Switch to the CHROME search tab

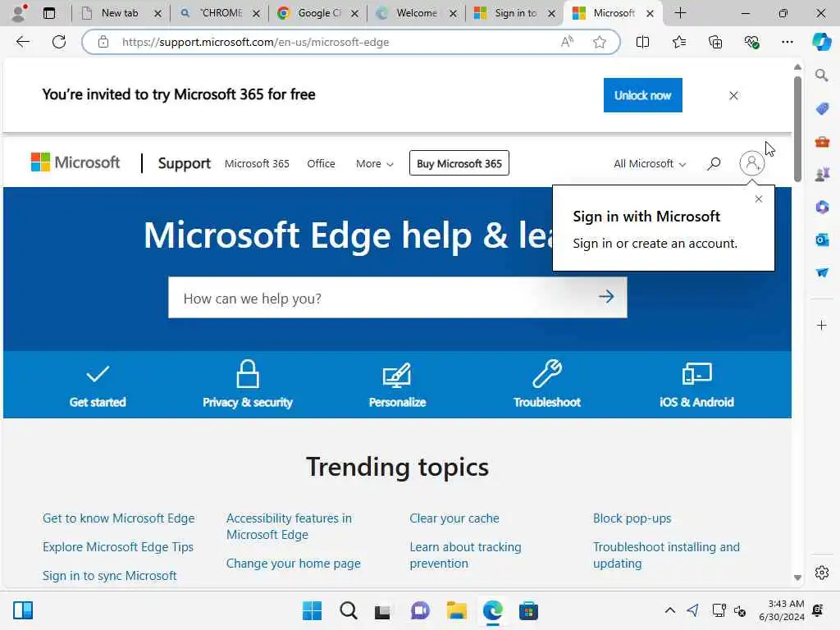[x=221, y=13]
